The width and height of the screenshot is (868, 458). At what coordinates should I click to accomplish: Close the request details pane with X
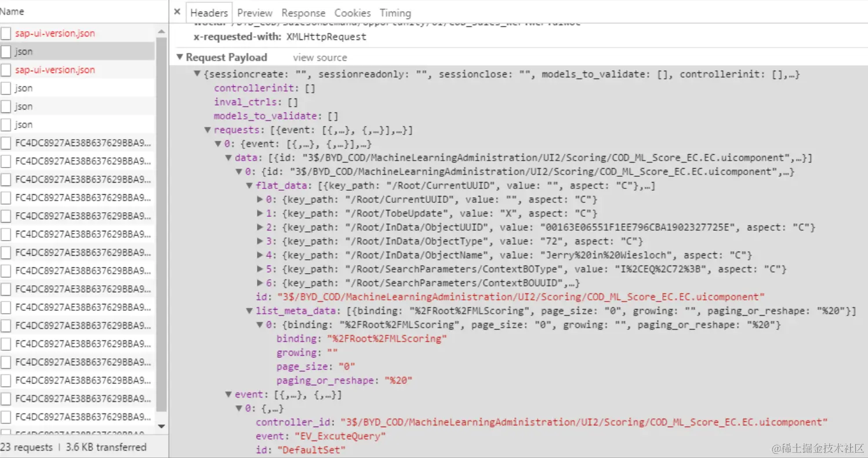(x=177, y=12)
